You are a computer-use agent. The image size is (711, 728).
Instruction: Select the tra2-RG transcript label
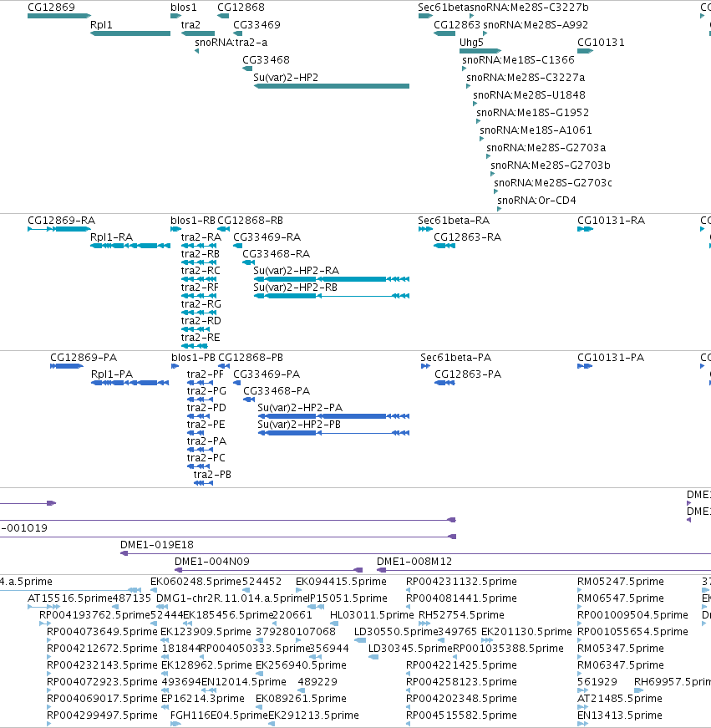coord(201,304)
